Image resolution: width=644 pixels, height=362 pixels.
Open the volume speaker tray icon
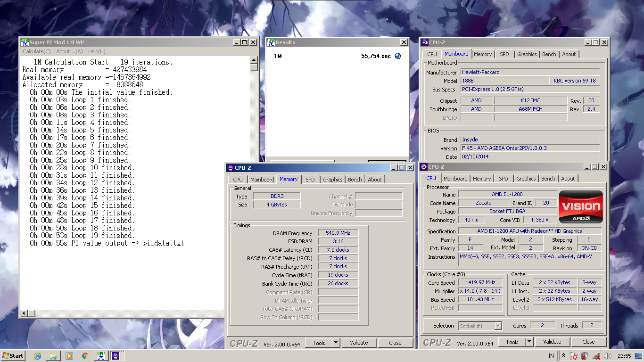click(x=607, y=356)
